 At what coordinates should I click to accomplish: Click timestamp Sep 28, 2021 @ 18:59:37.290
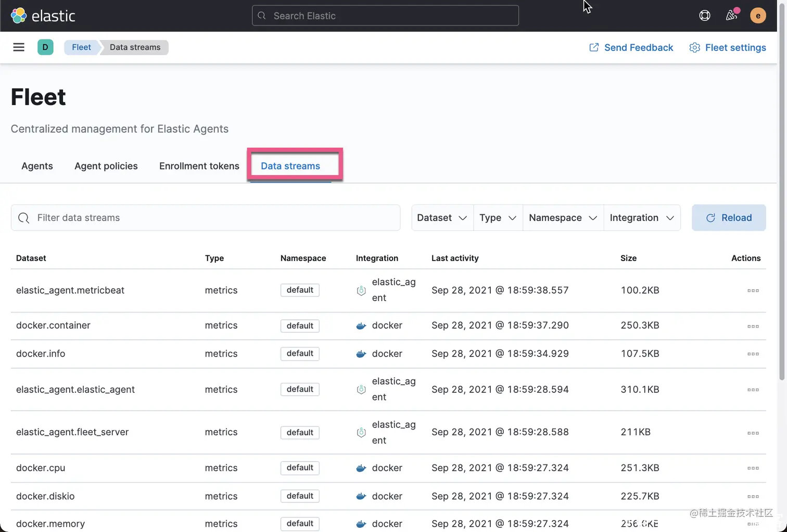pyautogui.click(x=500, y=326)
